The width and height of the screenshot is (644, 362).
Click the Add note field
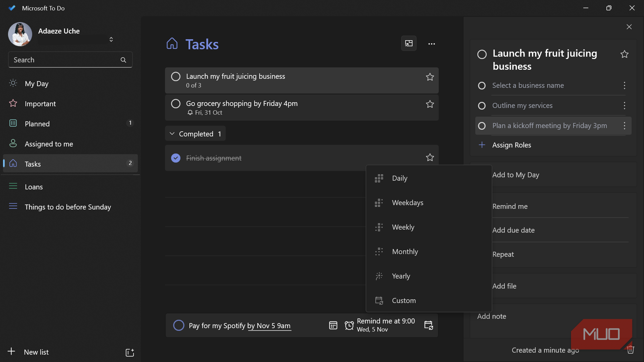click(x=553, y=321)
